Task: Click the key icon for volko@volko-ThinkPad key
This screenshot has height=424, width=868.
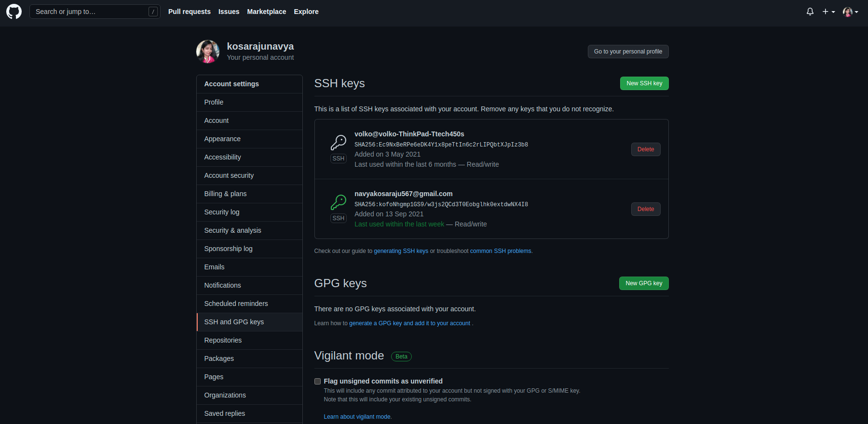Action: [x=339, y=143]
